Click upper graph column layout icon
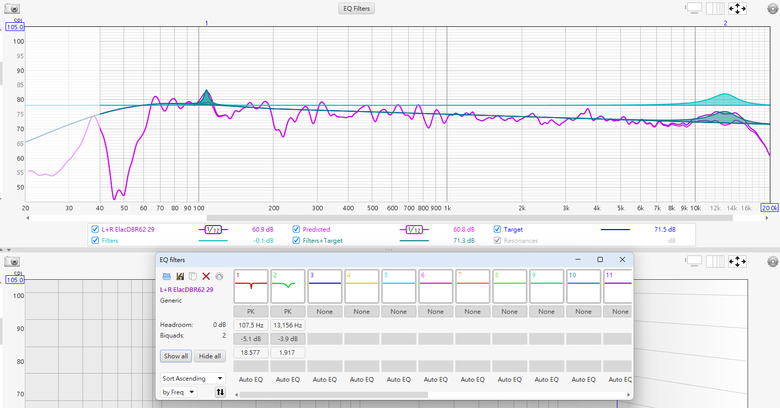The width and height of the screenshot is (780, 408). (715, 8)
